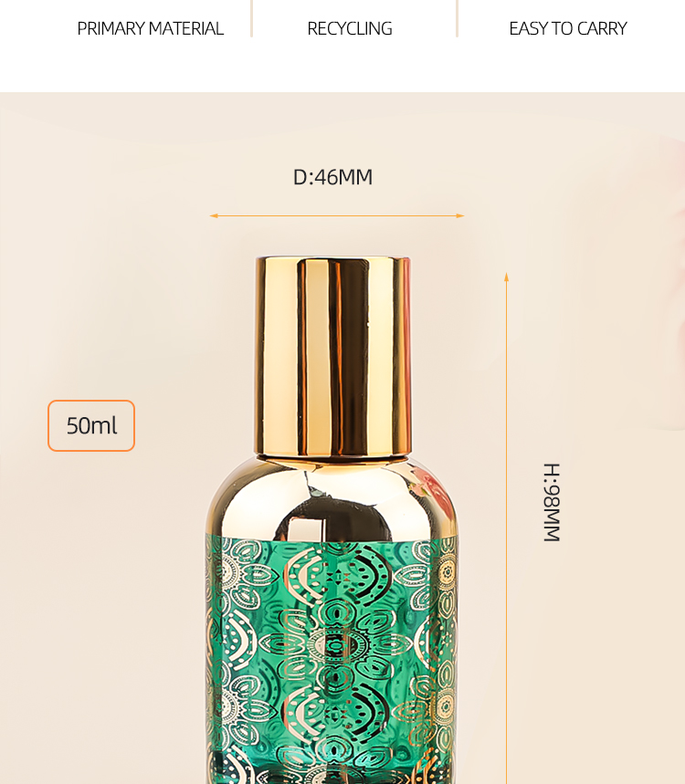This screenshot has height=784, width=685.
Task: Click the gold mandala pattern at bottle center
Action: coord(336,646)
